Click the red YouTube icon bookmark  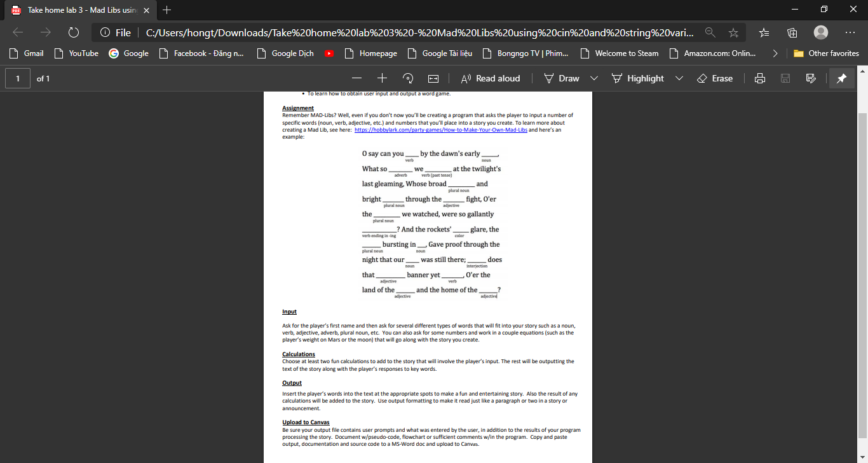point(329,53)
